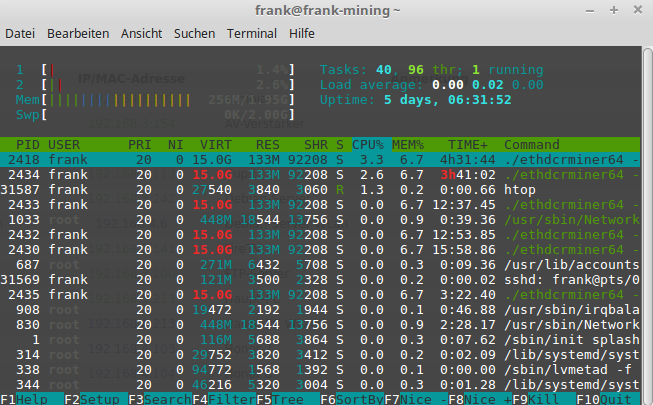
Task: Click the window title frank@frank-mining
Action: pyautogui.click(x=327, y=10)
